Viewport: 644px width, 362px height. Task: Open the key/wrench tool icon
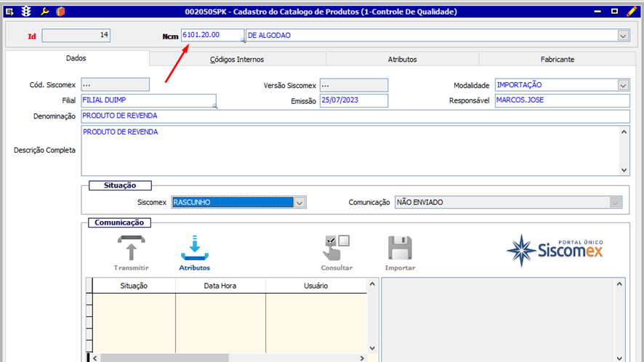coord(44,12)
